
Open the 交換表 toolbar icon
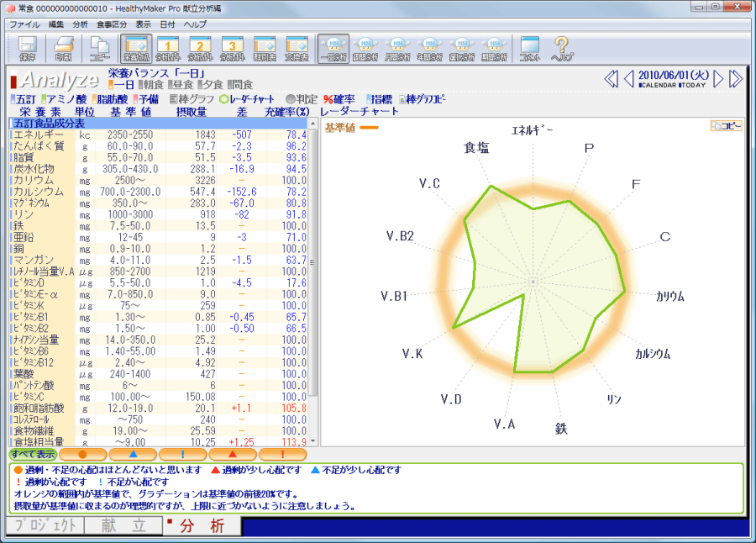[x=297, y=49]
